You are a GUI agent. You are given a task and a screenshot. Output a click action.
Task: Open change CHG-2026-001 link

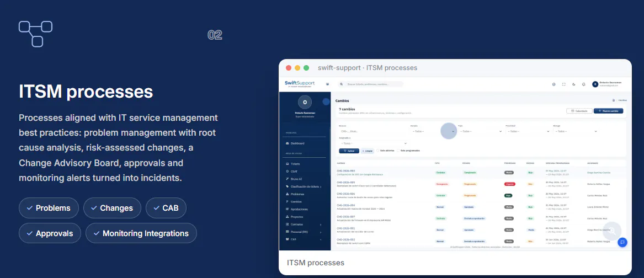pos(346,228)
